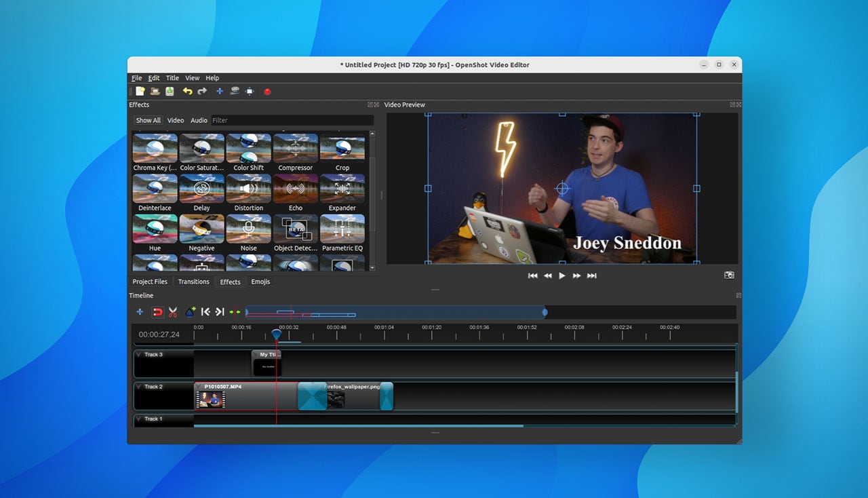The width and height of the screenshot is (868, 498).
Task: Select the Chroma Key effect thumbnail
Action: 155,148
